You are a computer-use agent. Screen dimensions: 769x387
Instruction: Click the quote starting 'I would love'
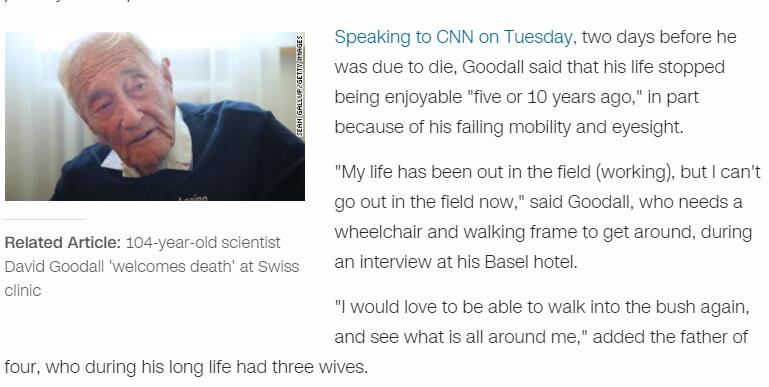pyautogui.click(x=542, y=322)
